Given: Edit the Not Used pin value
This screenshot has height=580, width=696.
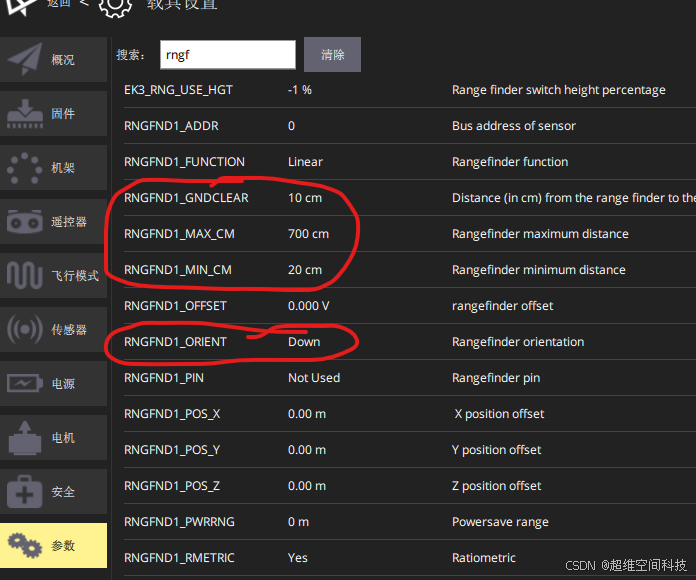Looking at the screenshot, I should tap(314, 378).
